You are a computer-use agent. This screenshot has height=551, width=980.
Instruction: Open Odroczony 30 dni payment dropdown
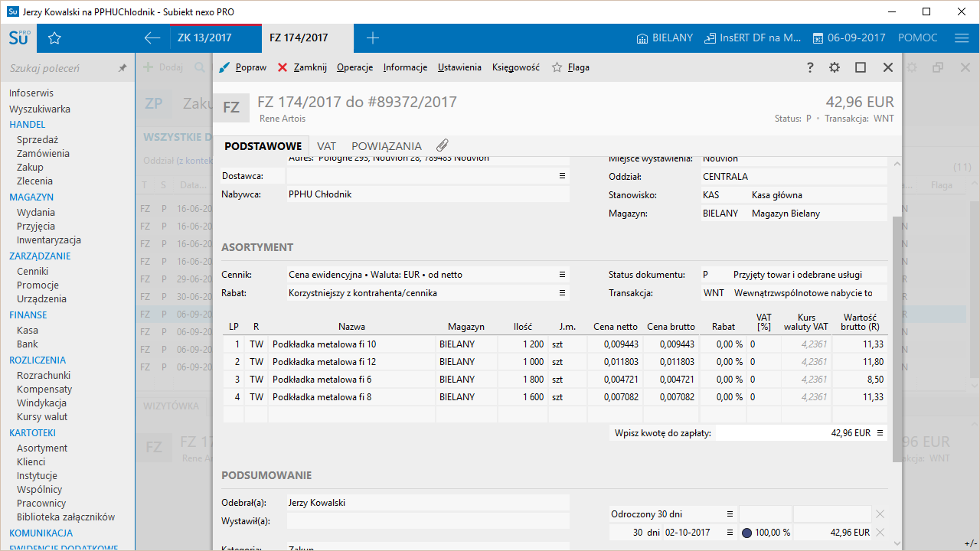point(730,514)
